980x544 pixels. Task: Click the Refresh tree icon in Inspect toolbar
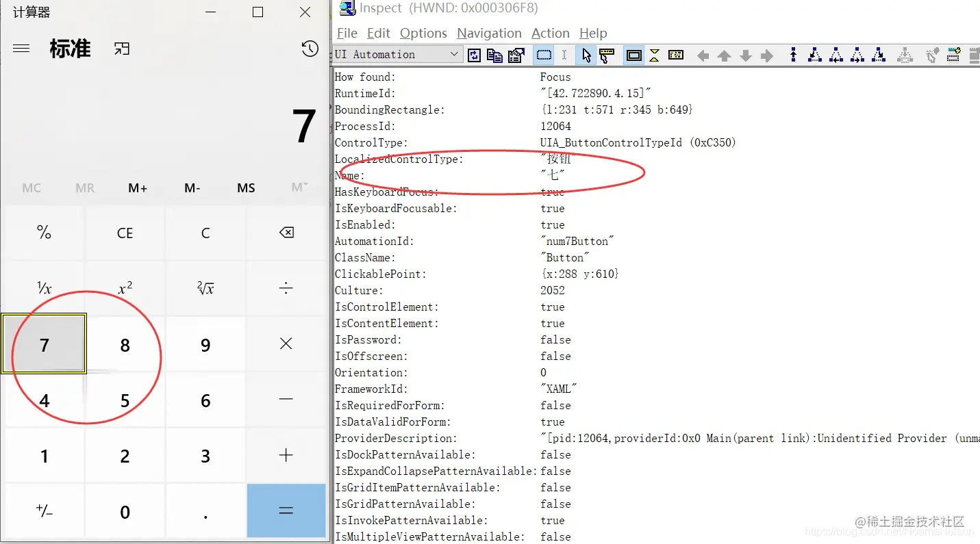pos(474,55)
